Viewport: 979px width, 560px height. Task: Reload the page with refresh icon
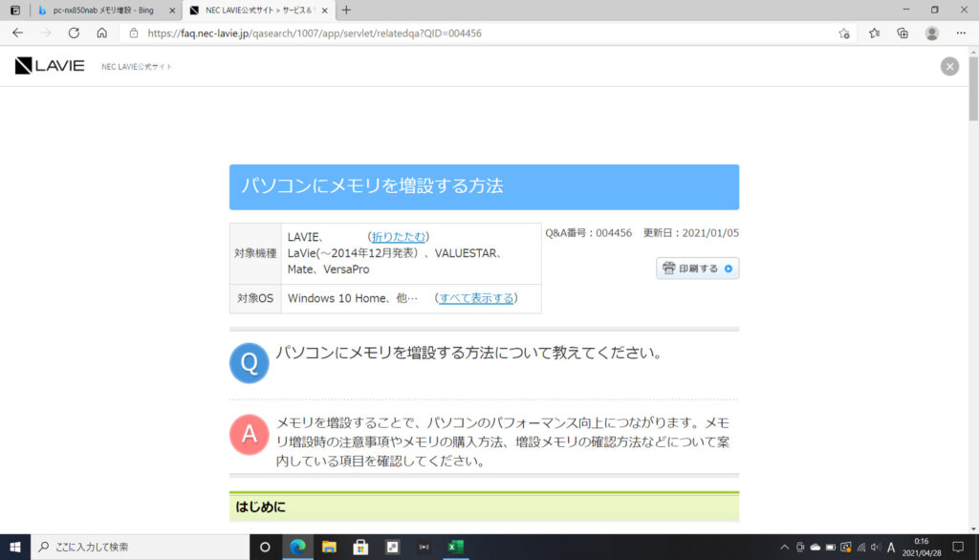click(x=74, y=32)
